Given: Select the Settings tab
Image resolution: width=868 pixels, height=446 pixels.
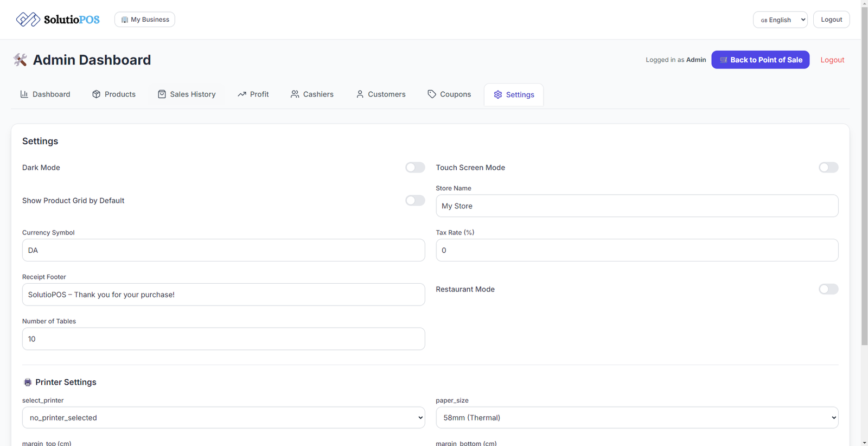Looking at the screenshot, I should click(x=514, y=94).
